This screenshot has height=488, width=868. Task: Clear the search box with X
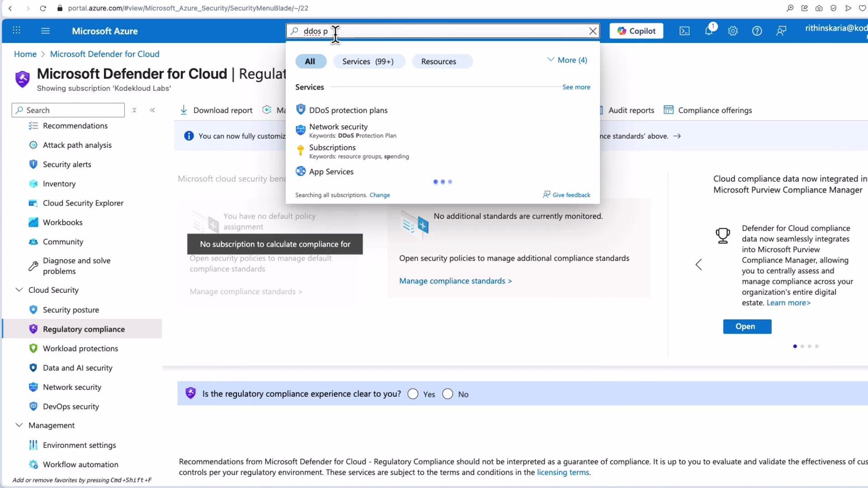pos(593,31)
